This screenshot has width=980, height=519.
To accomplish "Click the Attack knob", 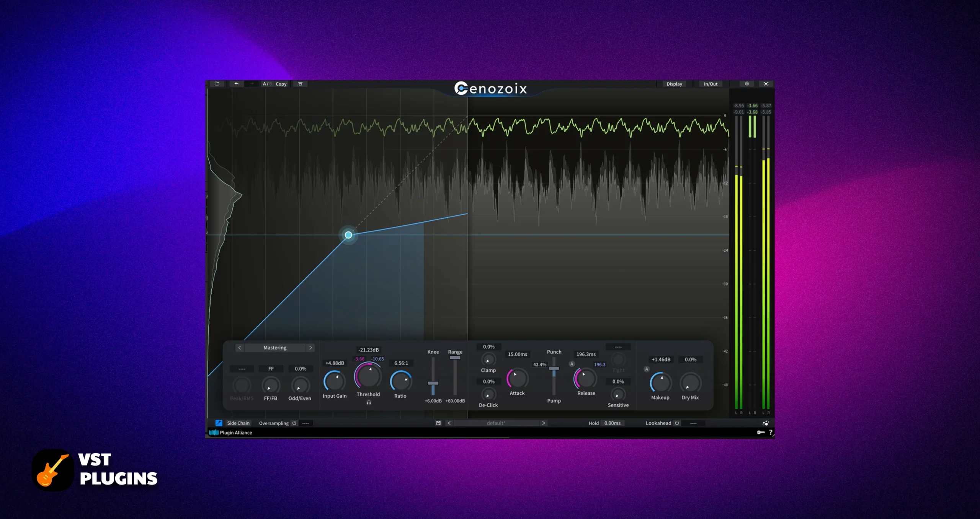I will point(517,379).
